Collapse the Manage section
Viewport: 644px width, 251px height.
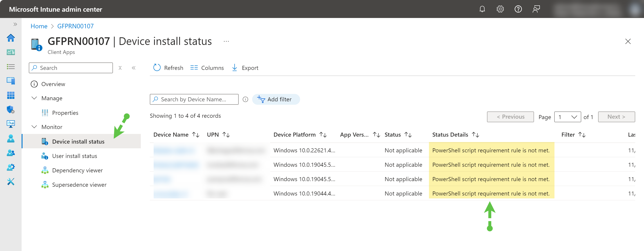34,98
